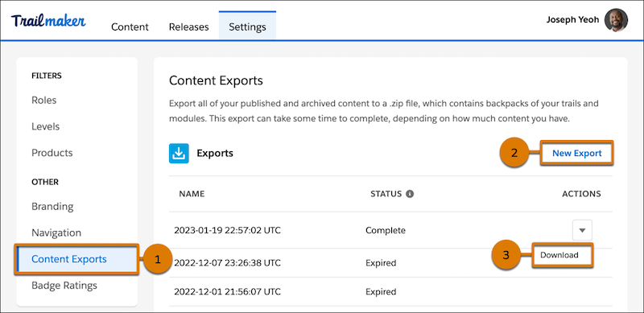The image size is (644, 313).
Task: Start a New Export
Action: click(x=576, y=153)
